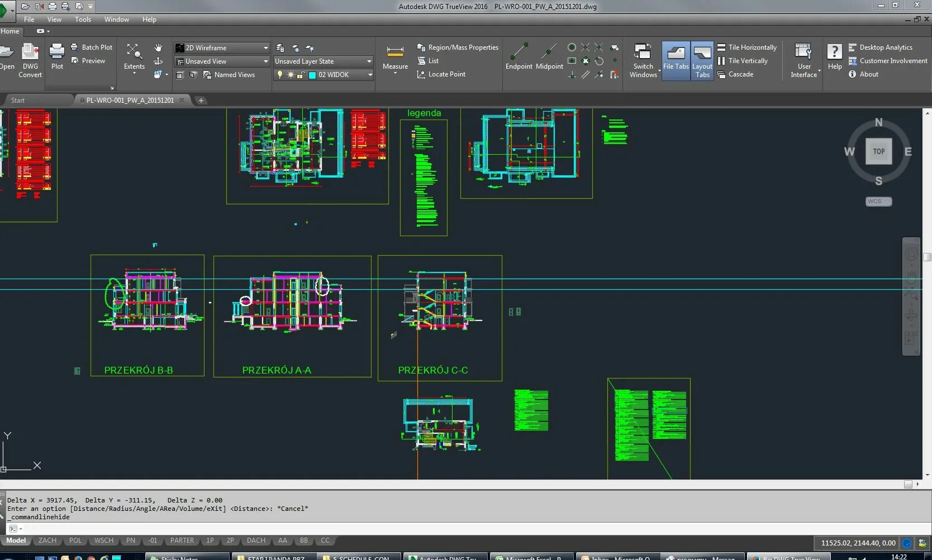Enable the Endpoint object snap

519,56
